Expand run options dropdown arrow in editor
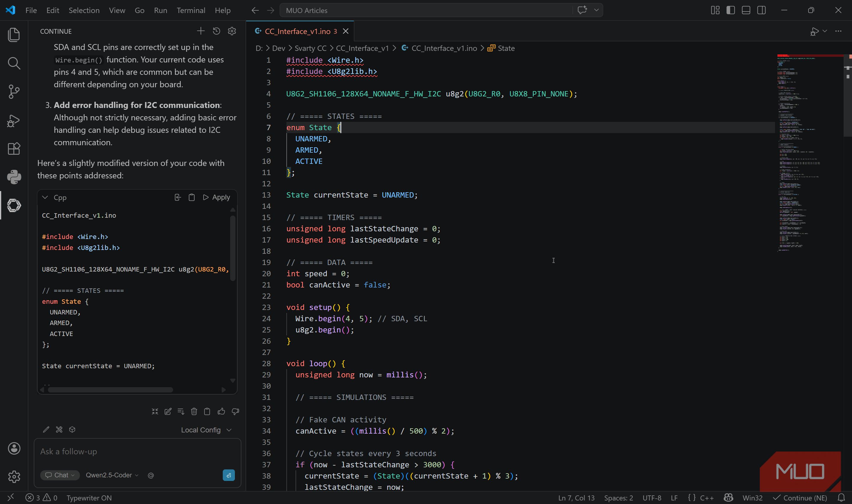The height and width of the screenshot is (504, 852). click(825, 31)
